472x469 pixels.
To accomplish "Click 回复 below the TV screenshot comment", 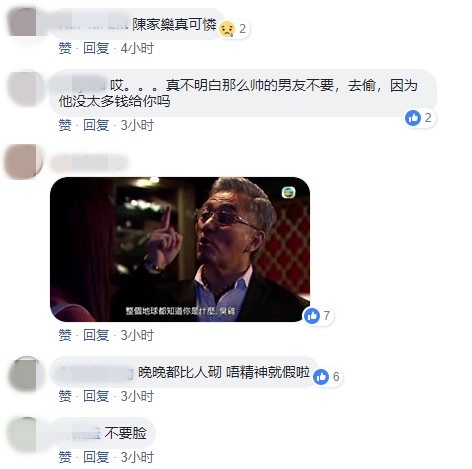I will (x=96, y=335).
